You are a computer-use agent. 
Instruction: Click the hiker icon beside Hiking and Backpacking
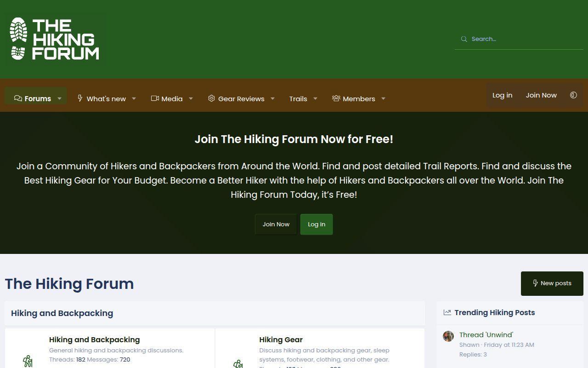click(28, 361)
